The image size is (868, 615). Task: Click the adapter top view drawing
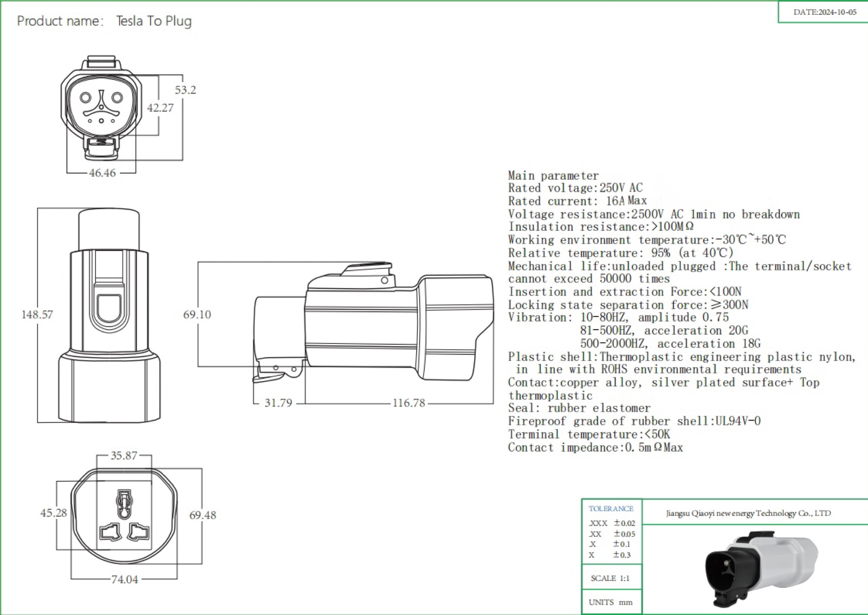[x=109, y=316]
